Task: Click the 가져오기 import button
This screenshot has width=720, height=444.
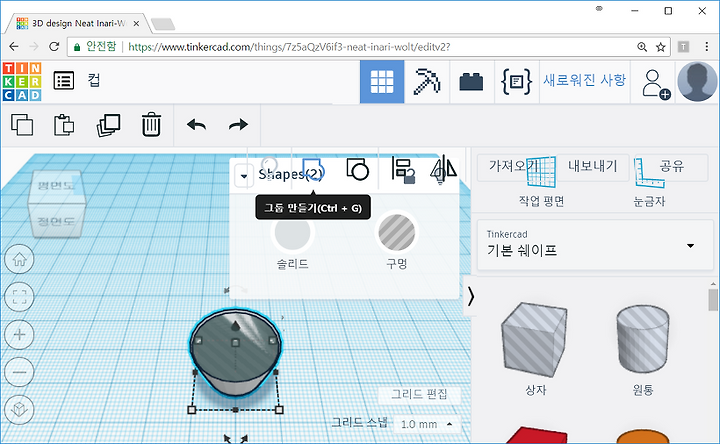Action: coord(514,166)
